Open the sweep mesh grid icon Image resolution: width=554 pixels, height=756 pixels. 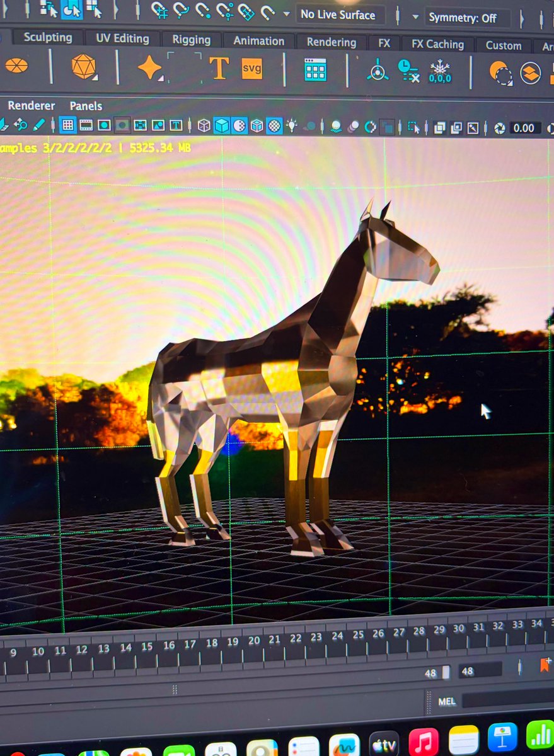315,69
